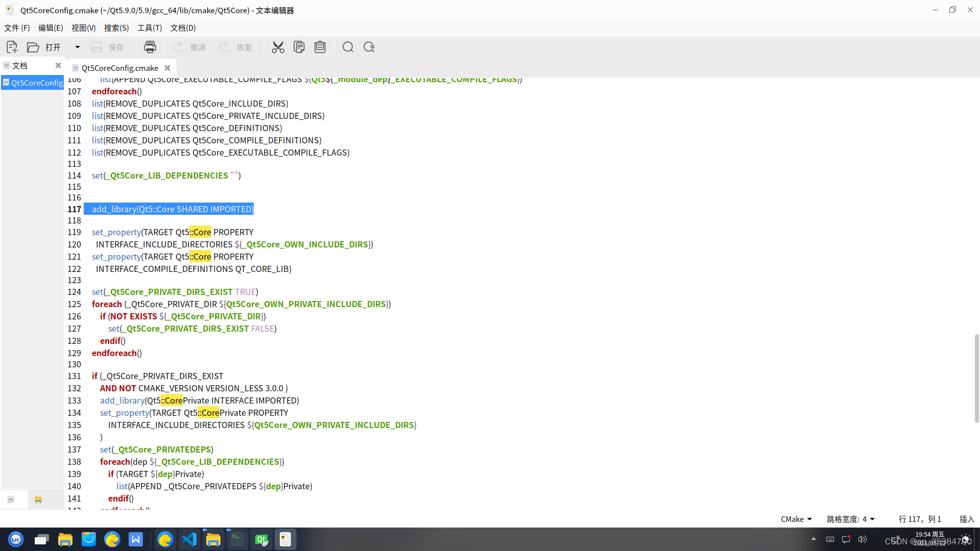Toggle 插入 insert mode indicator

coord(966,519)
